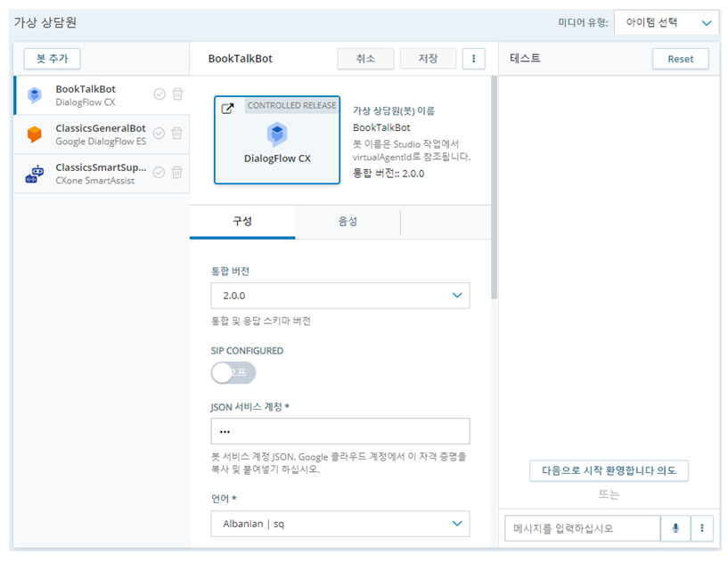Open the 미디어 유형 dropdown
This screenshot has height=562, width=728.
(x=667, y=22)
